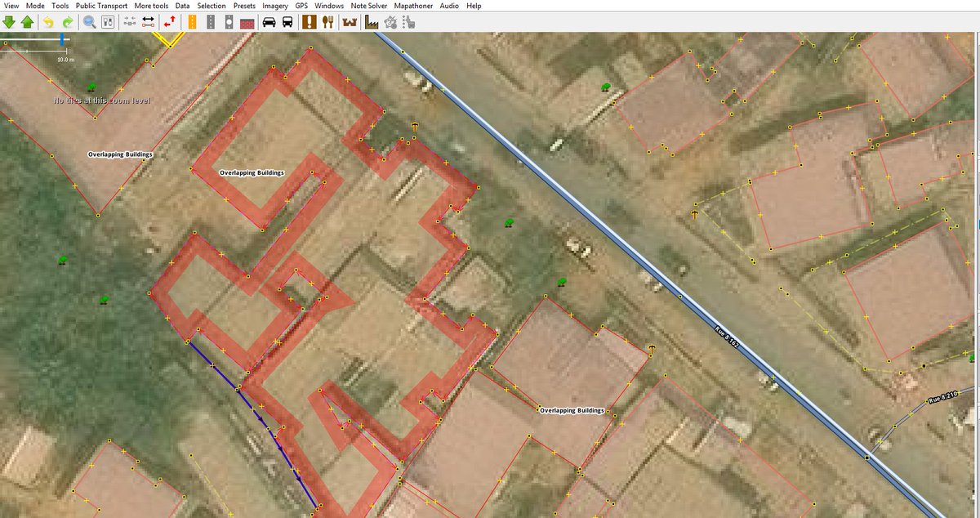Open the Selection menu
Screen dimensions: 980x518
point(212,6)
